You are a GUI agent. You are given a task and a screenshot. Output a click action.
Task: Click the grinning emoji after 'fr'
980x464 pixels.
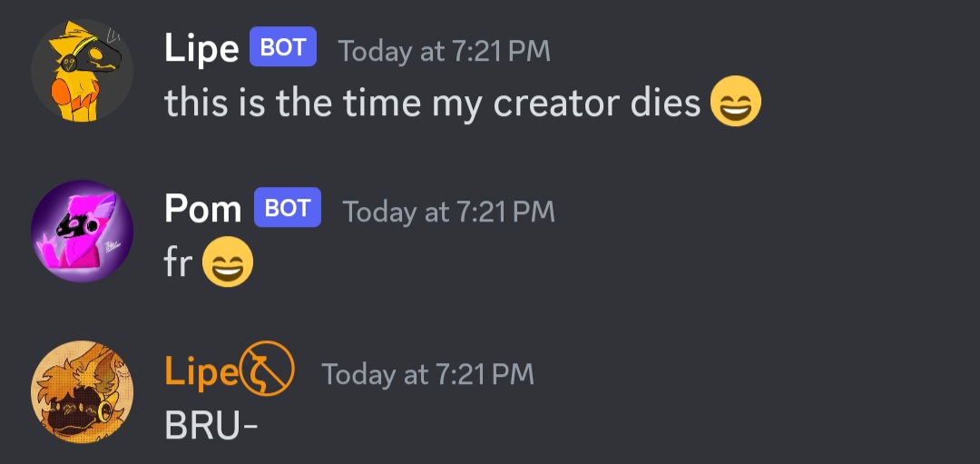coord(228,263)
